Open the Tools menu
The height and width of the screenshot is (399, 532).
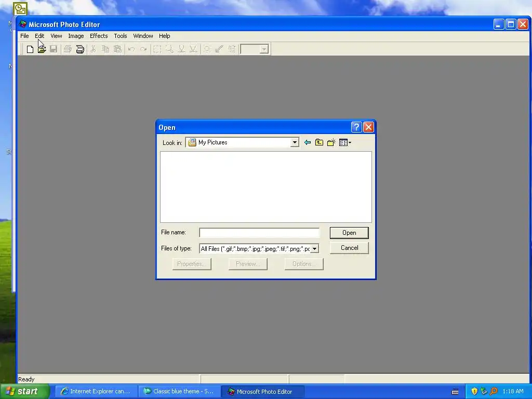coord(121,36)
